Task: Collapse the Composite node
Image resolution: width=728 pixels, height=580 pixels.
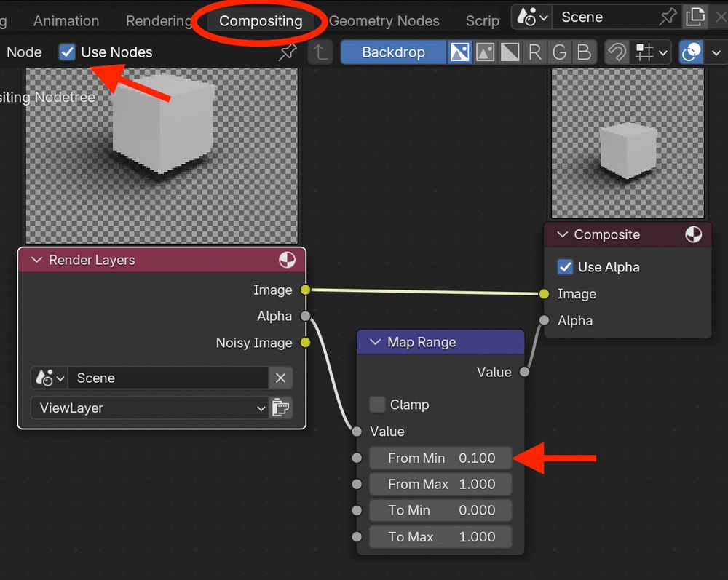Action: click(562, 234)
